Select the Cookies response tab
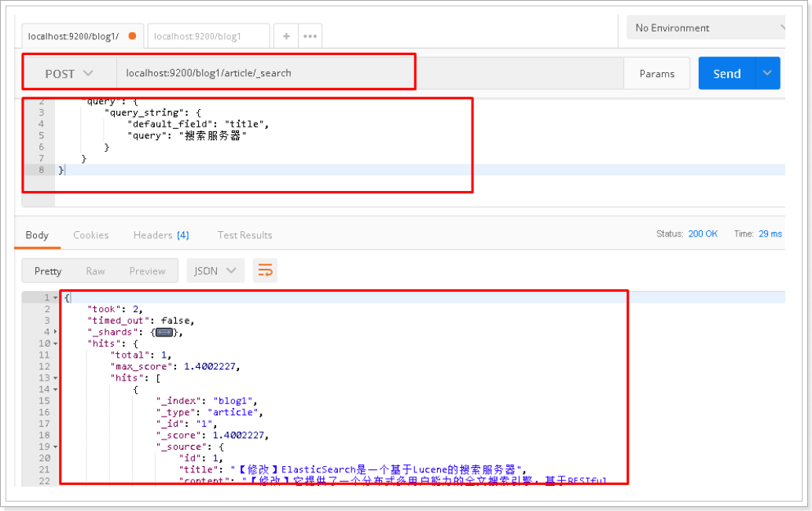Image resolution: width=812 pixels, height=511 pixels. point(90,235)
